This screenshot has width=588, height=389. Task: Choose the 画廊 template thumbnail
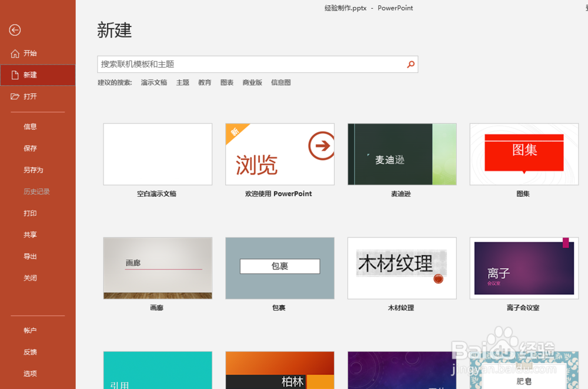tap(158, 268)
